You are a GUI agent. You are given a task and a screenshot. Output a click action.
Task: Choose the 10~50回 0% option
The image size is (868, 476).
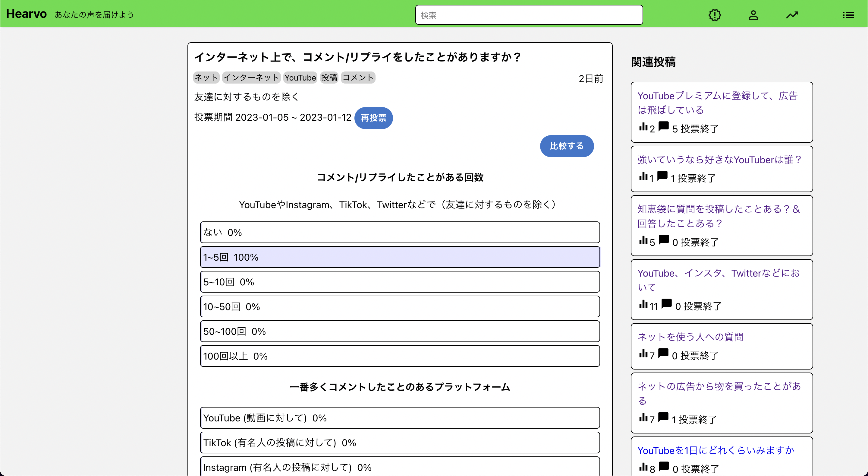(400, 307)
